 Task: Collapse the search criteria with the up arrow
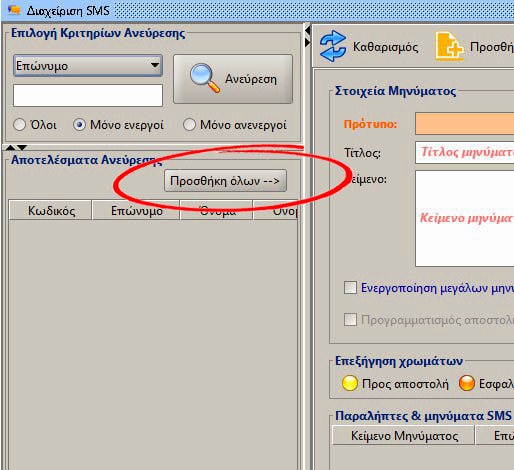pos(11,147)
